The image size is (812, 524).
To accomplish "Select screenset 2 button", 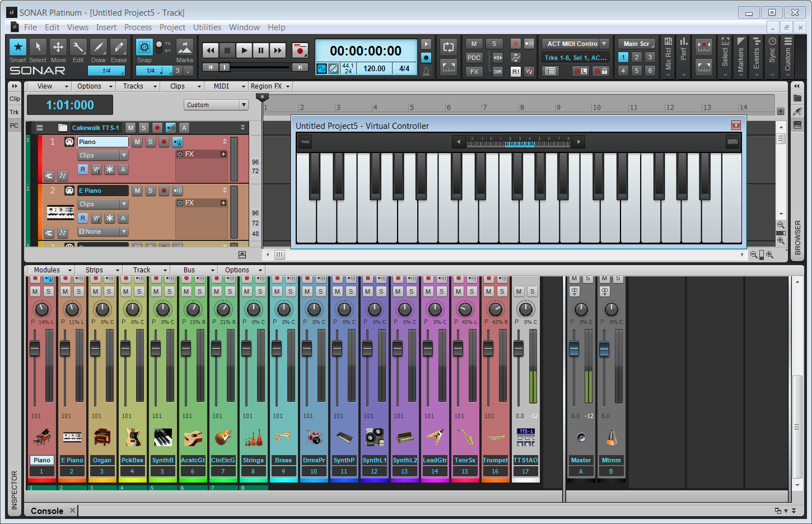I will 637,57.
